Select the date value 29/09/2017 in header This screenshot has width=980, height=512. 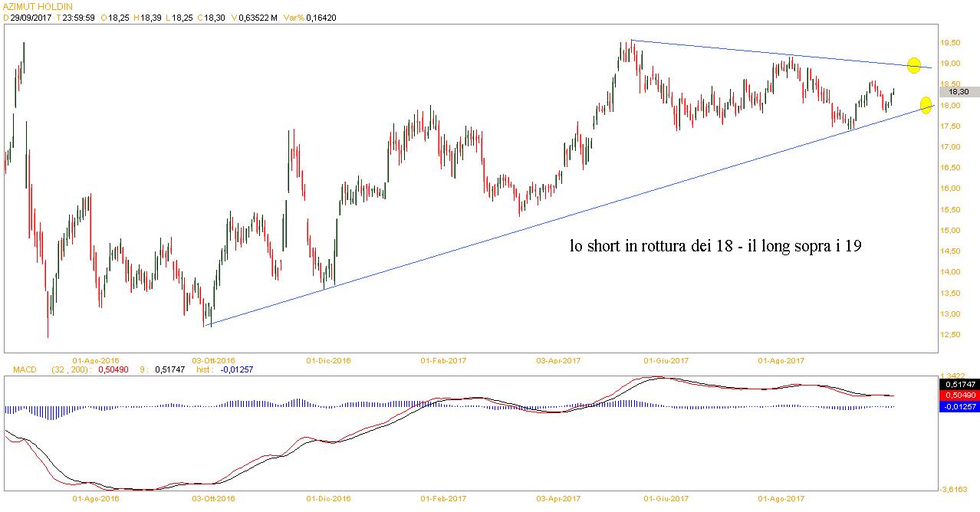tap(30, 17)
